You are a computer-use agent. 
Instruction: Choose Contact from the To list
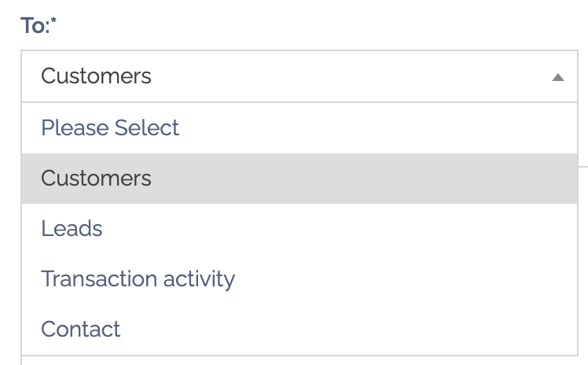click(80, 329)
